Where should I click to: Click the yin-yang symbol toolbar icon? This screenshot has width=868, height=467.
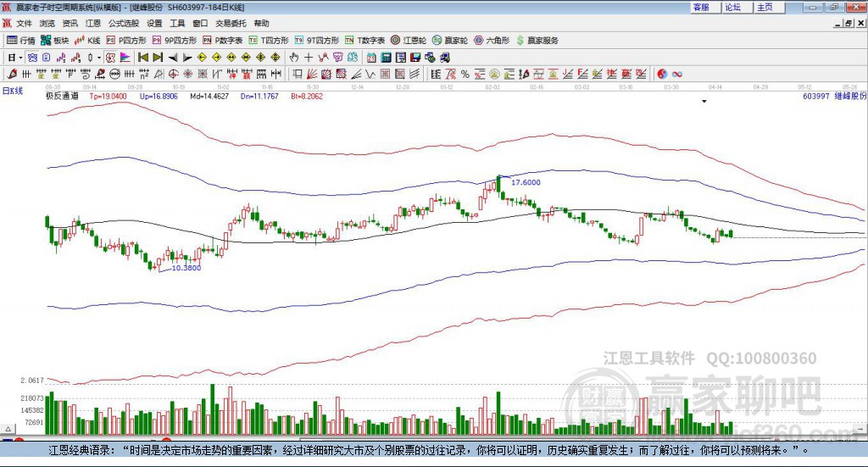point(662,74)
